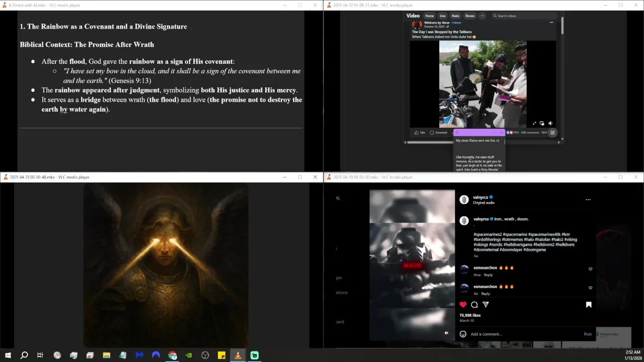Viewport: 644px width, 362px height.
Task: Open picture-in-picture icon on Facebook video
Action: pyautogui.click(x=542, y=123)
